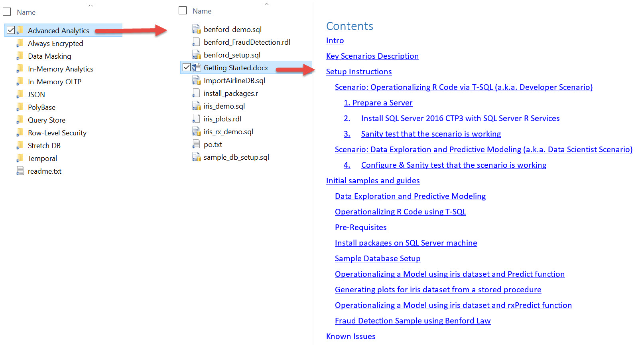
Task: Open iris dataset and rxPredict function link
Action: pyautogui.click(x=453, y=305)
